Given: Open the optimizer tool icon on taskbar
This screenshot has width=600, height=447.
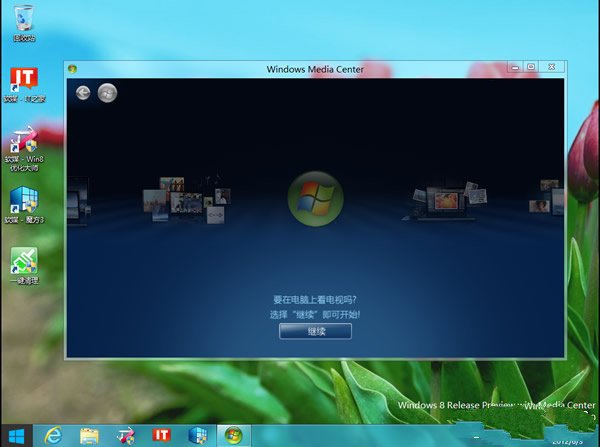Looking at the screenshot, I should (125, 436).
